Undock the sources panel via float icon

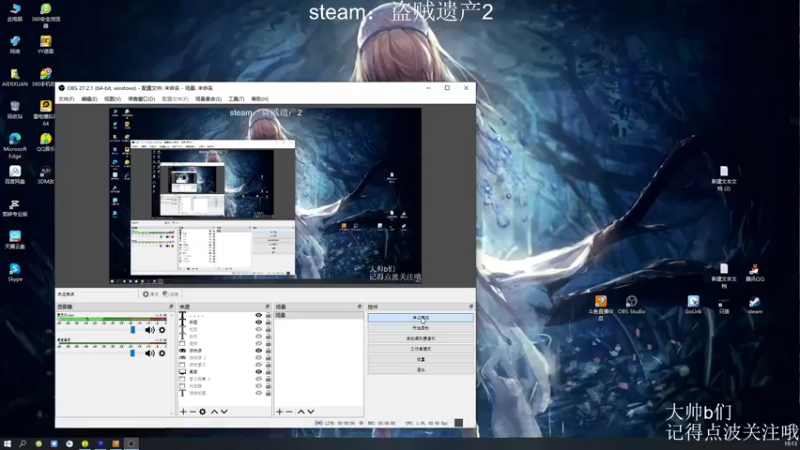[267, 307]
